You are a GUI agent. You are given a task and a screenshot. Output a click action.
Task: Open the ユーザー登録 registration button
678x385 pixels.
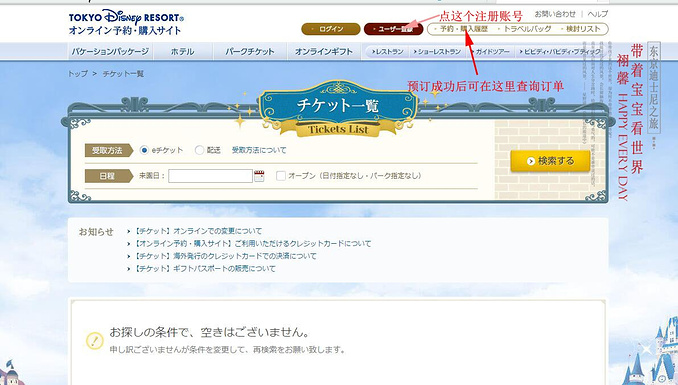click(393, 29)
